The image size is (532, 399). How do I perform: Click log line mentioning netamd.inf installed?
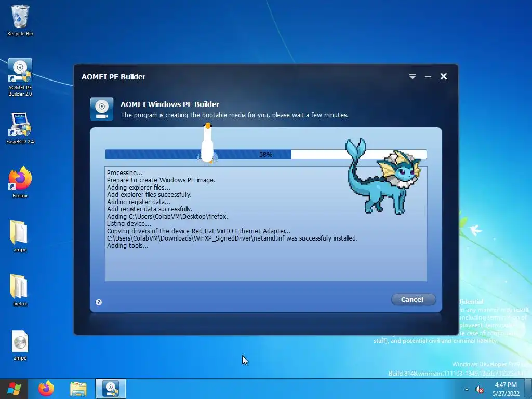coord(232,238)
